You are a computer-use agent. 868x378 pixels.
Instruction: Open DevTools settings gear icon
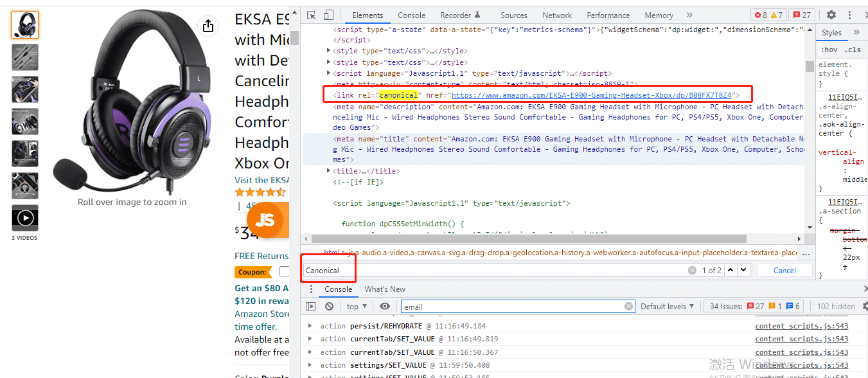(x=831, y=15)
